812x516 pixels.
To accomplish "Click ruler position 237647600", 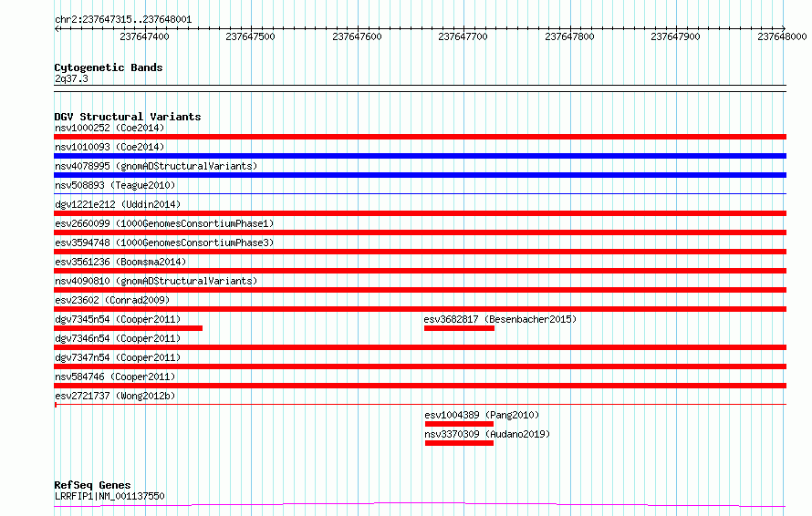I will (357, 36).
